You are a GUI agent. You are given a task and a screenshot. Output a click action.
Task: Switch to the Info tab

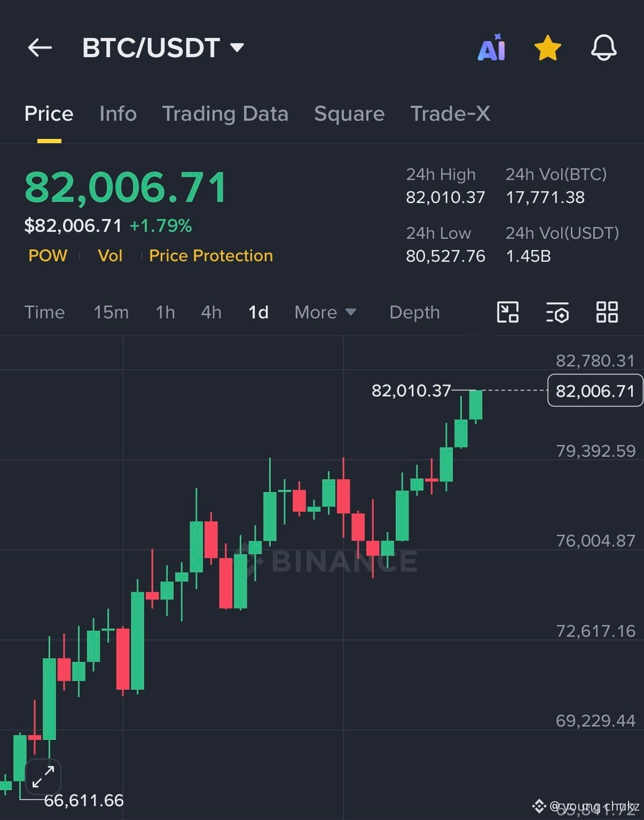coord(118,114)
